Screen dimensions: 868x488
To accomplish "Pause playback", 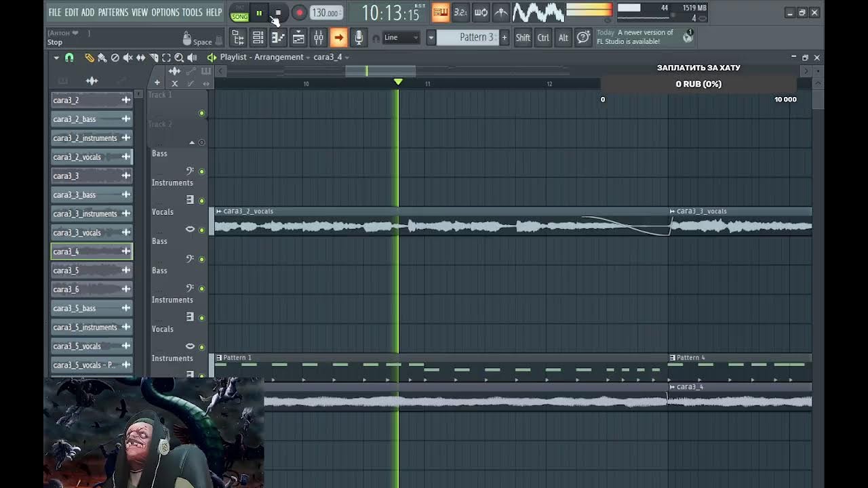I will (259, 13).
